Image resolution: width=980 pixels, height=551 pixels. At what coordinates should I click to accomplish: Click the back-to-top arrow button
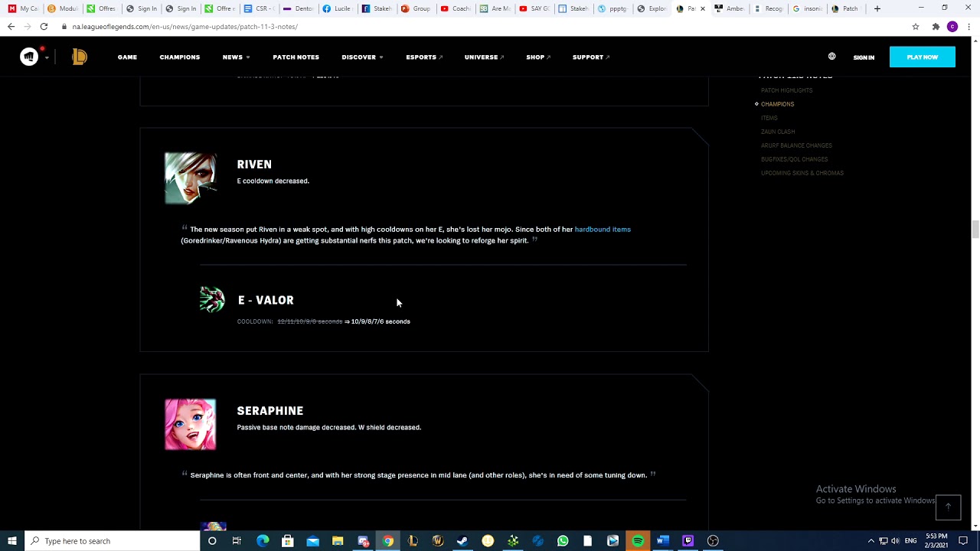coord(948,507)
